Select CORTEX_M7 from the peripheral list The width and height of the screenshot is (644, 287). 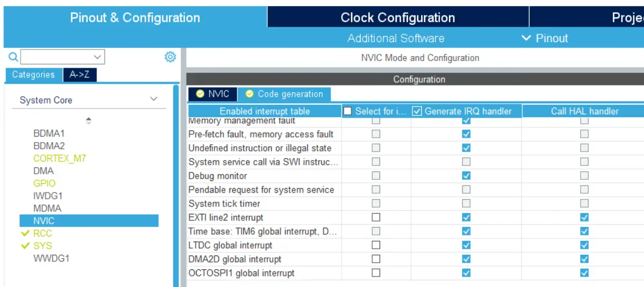(59, 158)
